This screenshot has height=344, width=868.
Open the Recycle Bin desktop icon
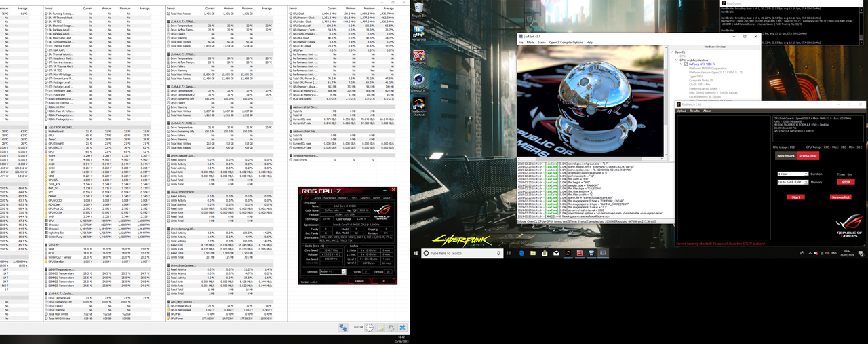click(419, 9)
